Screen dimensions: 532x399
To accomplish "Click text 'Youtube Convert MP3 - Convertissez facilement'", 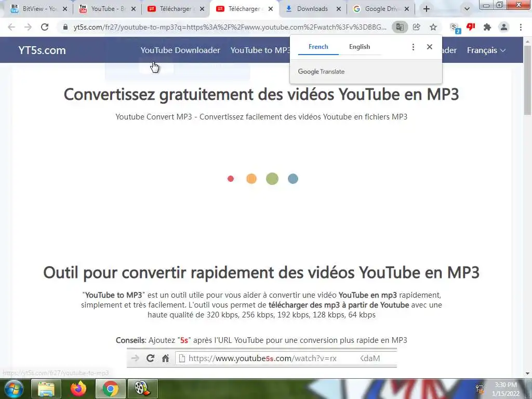I will pyautogui.click(x=261, y=117).
